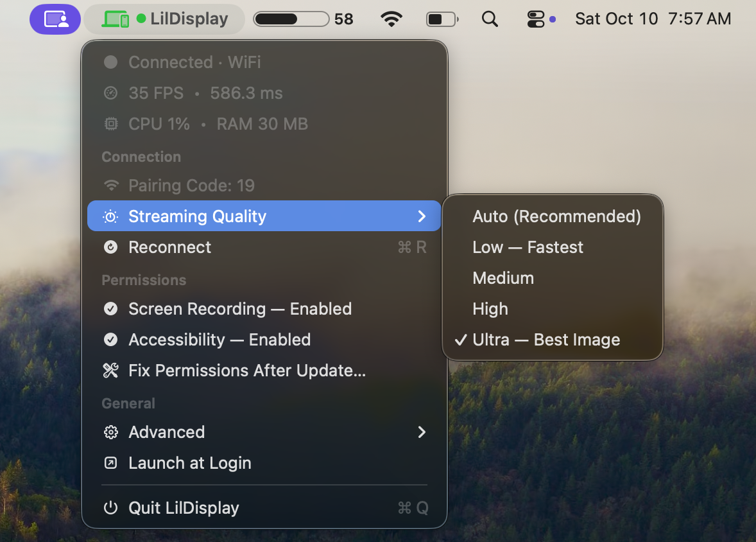Click the battery status icon
This screenshot has height=542, width=756.
pos(442,19)
